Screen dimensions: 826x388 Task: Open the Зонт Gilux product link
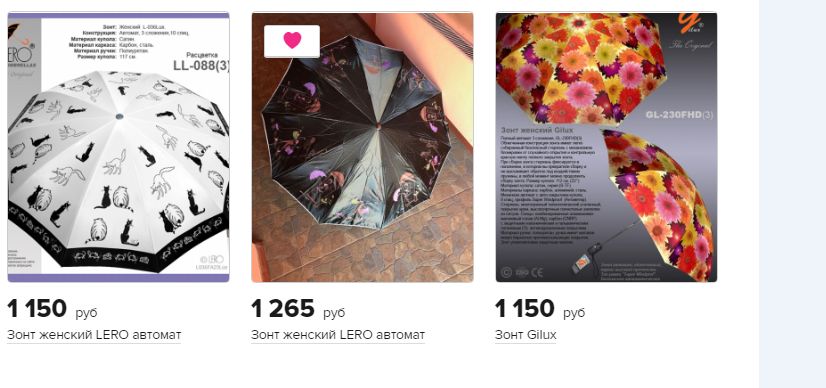tap(526, 335)
